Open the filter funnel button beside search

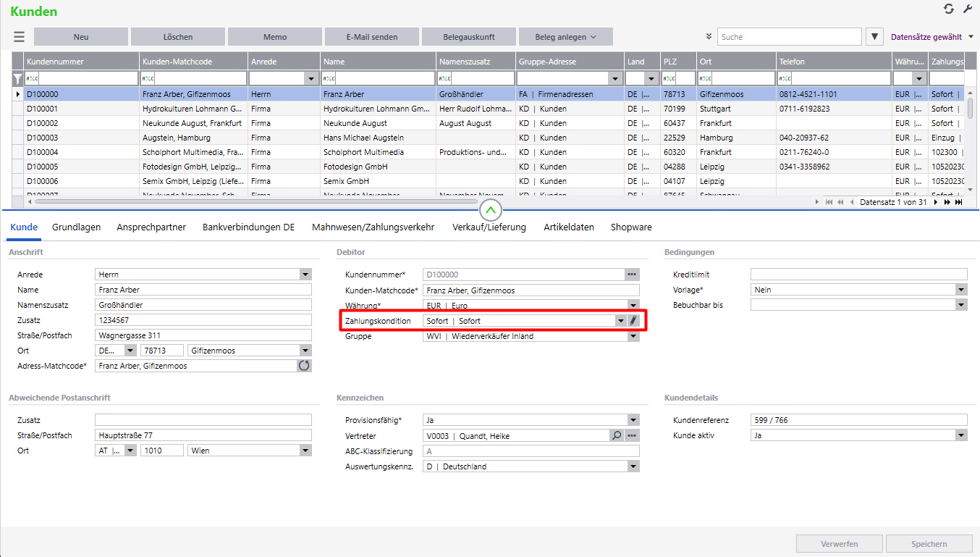click(x=874, y=37)
